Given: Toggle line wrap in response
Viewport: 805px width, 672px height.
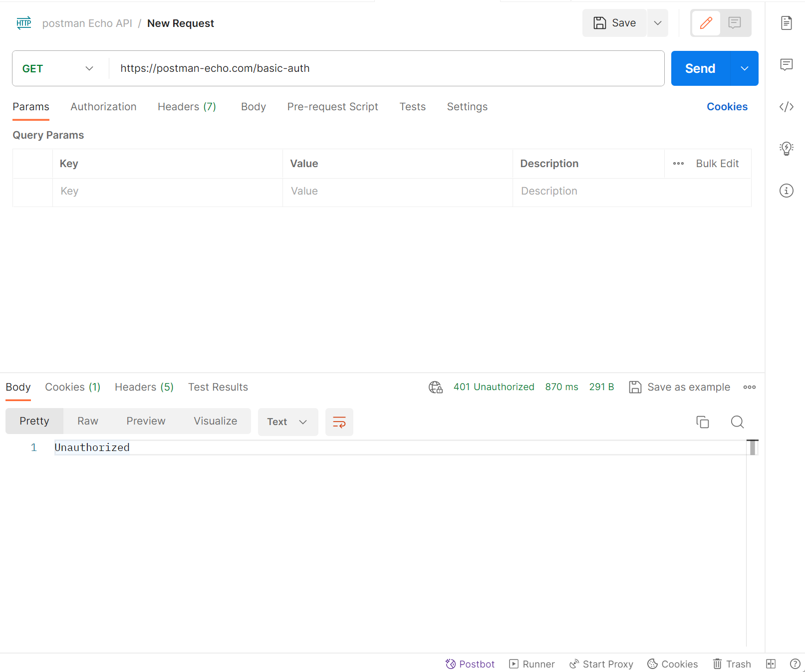Looking at the screenshot, I should coord(339,422).
